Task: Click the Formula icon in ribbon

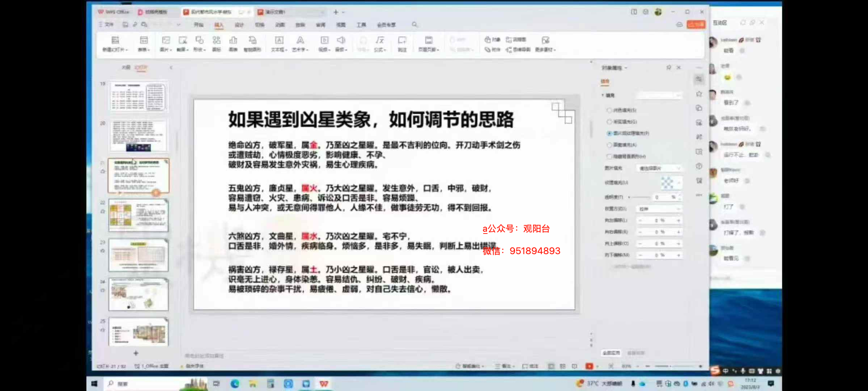Action: (380, 41)
